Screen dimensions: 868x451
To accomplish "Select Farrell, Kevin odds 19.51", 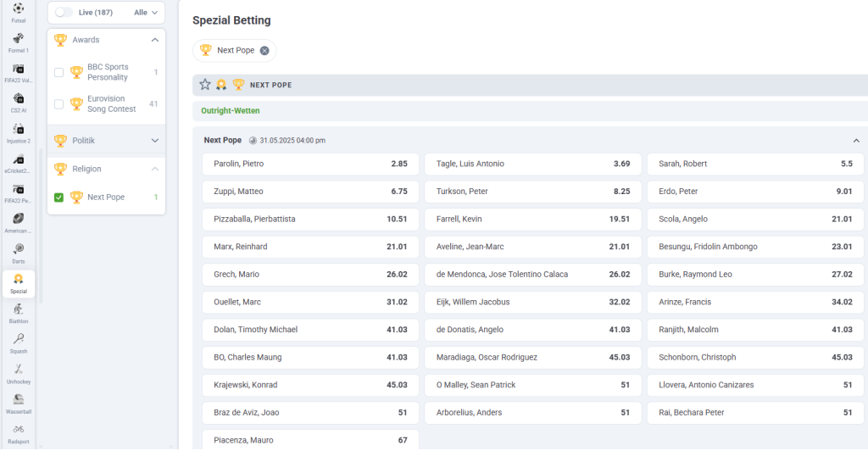I will pos(533,219).
